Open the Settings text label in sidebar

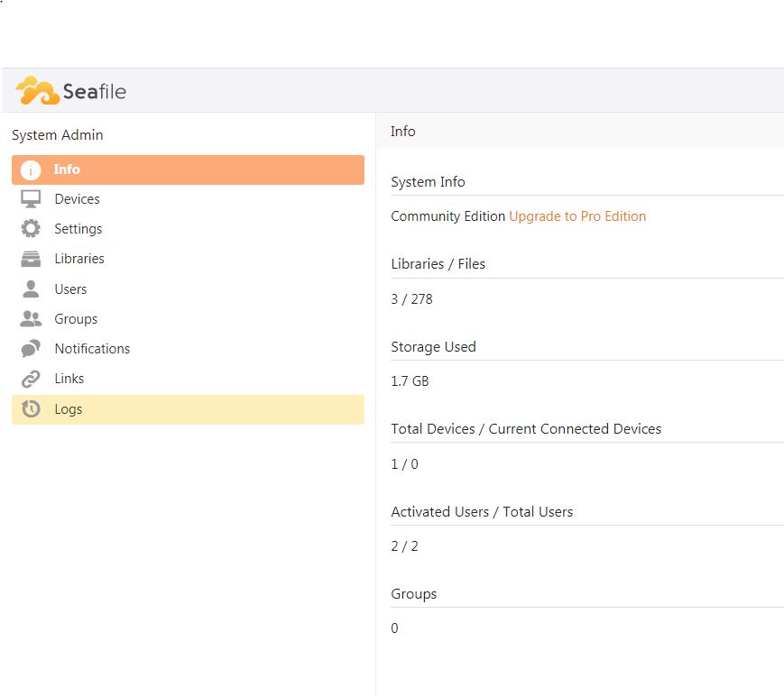point(78,229)
